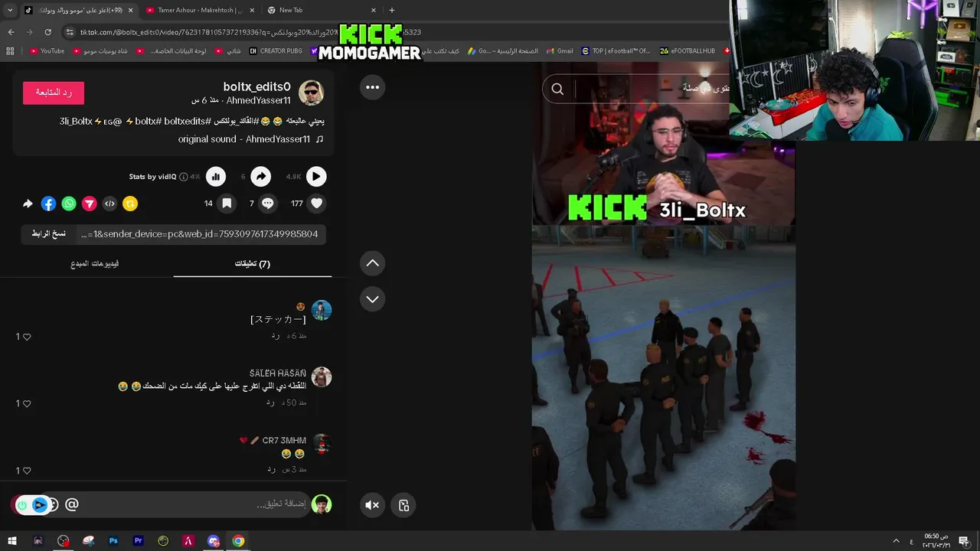Viewport: 980px width, 551px height.
Task: Open OBS Studio from the taskbar
Action: point(63,541)
